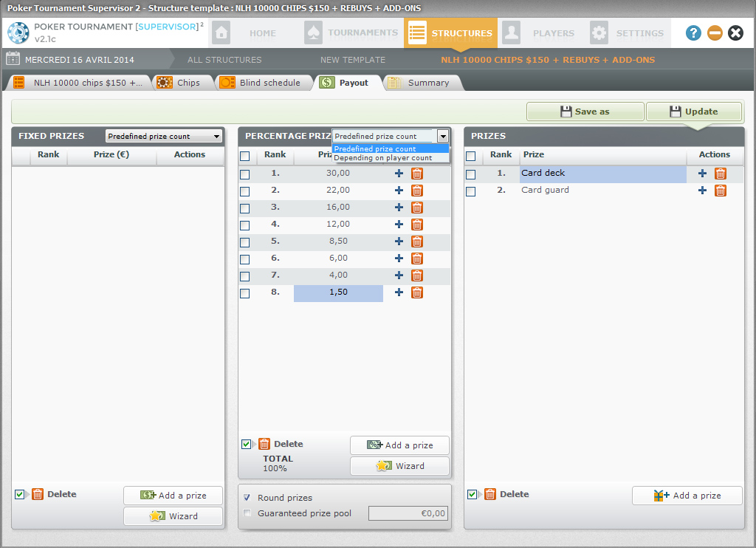
Task: Click the help question mark icon
Action: (693, 33)
